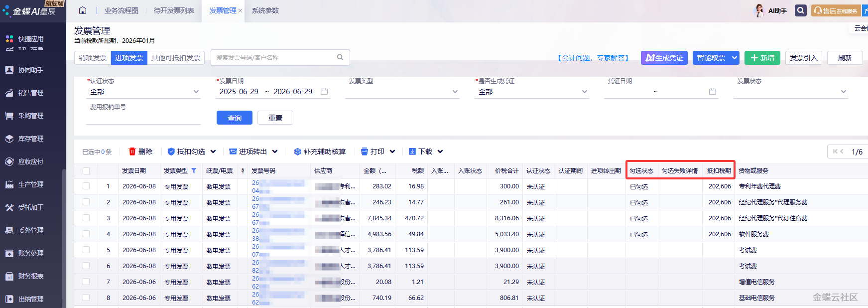Check the checkbox for row 3
This screenshot has width=868, height=308.
86,218
